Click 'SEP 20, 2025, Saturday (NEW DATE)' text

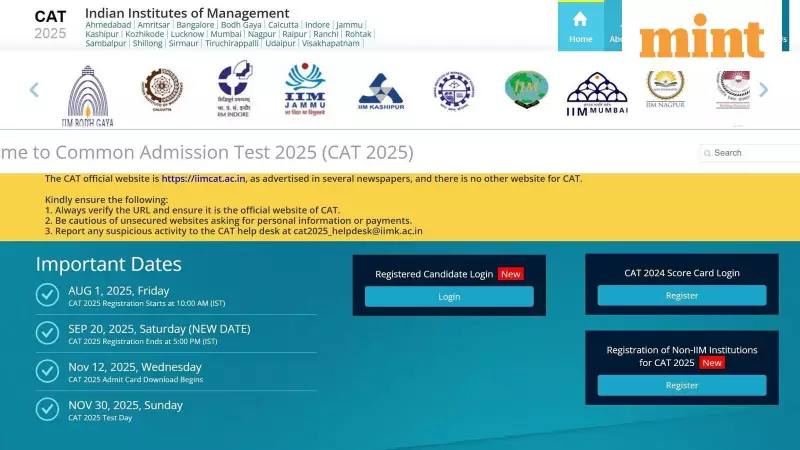click(159, 329)
